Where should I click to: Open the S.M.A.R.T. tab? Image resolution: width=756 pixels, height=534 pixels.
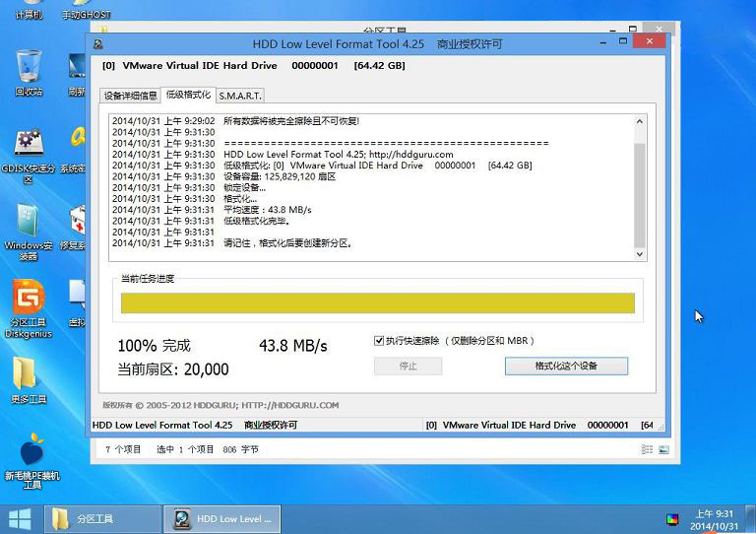[x=240, y=96]
